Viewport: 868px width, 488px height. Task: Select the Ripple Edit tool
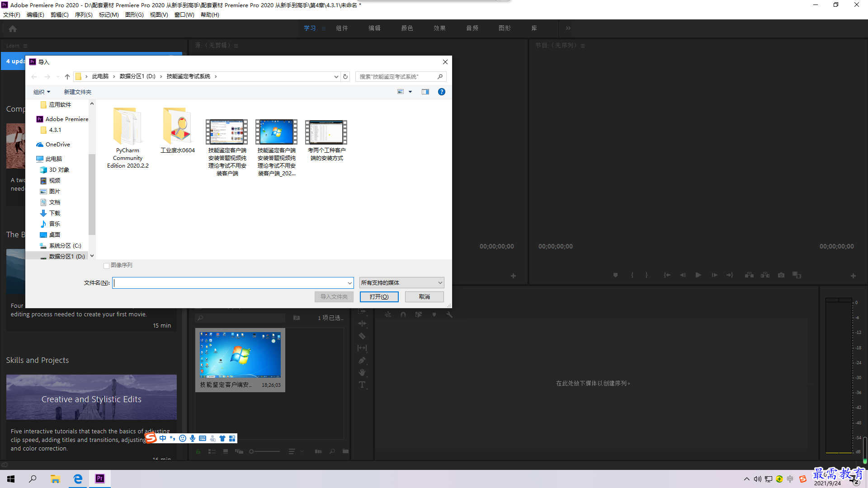click(x=362, y=324)
